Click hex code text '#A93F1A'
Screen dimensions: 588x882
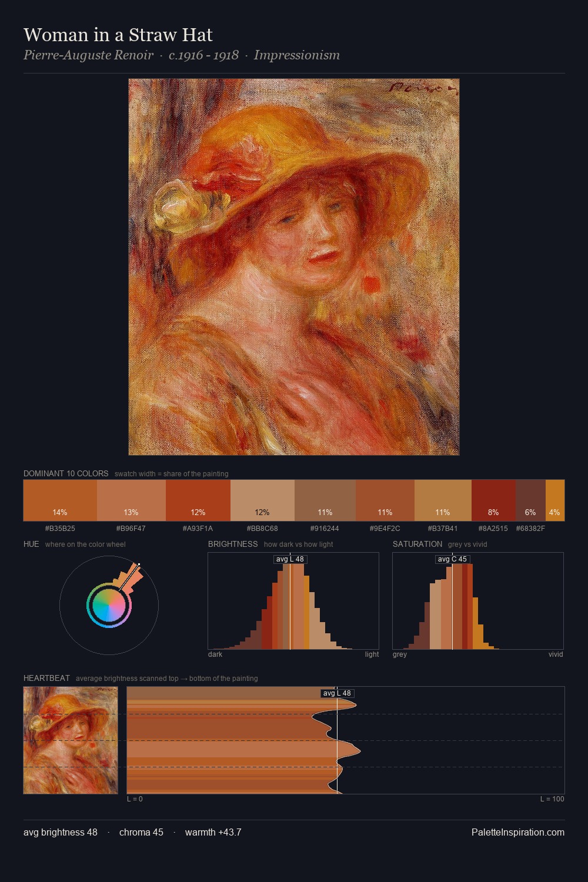tap(198, 529)
